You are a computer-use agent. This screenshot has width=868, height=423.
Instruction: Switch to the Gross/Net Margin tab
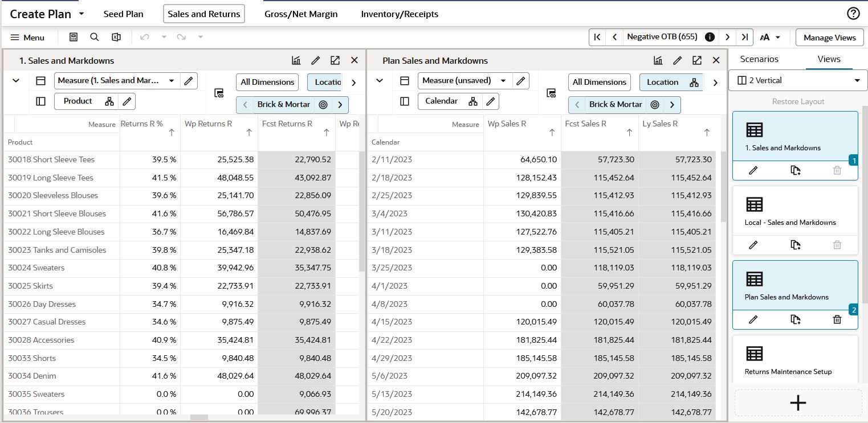(x=301, y=14)
